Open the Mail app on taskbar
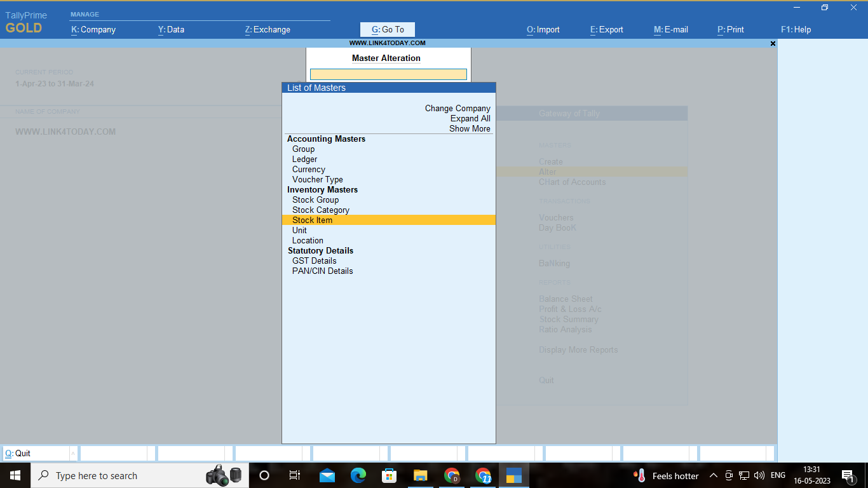This screenshot has width=868, height=488. 327,475
